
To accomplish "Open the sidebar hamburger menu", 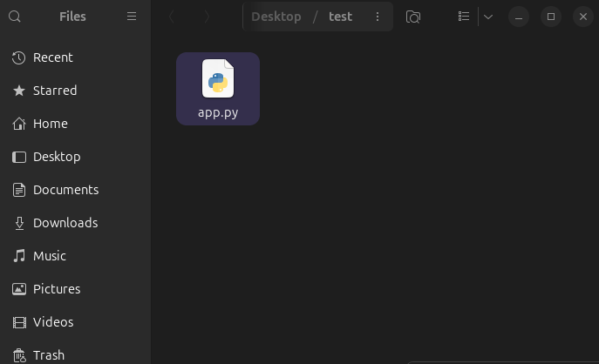I will (132, 17).
